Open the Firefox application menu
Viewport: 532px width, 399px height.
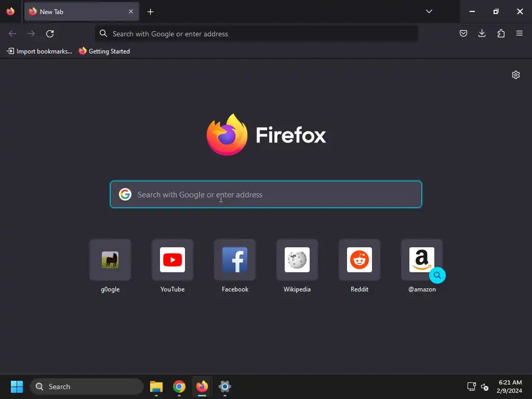click(520, 33)
